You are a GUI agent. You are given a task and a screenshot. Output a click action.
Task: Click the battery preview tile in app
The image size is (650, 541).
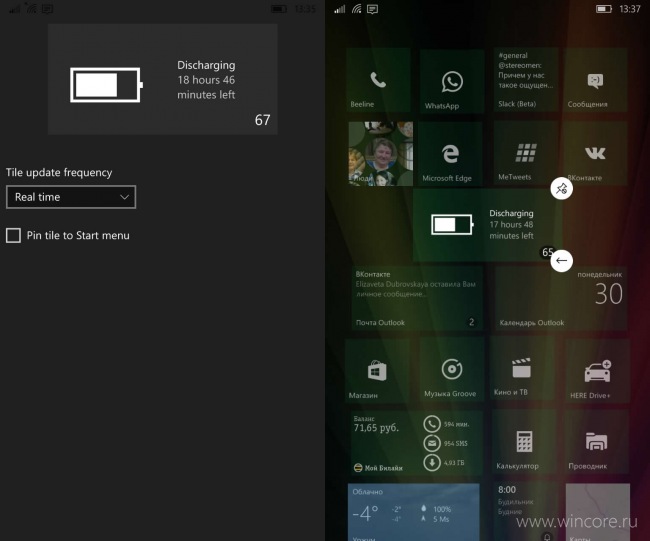pyautogui.click(x=162, y=79)
